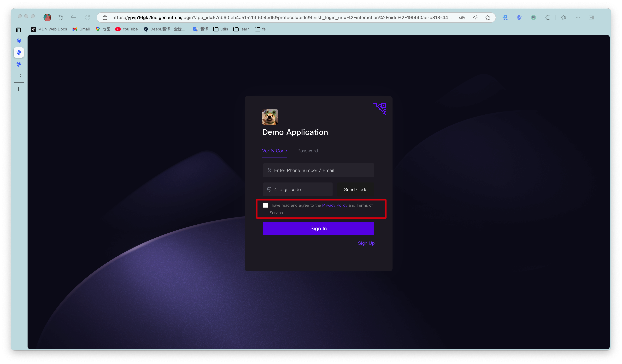Open Favorites list icon in toolbar
The width and height of the screenshot is (622, 364).
(564, 17)
